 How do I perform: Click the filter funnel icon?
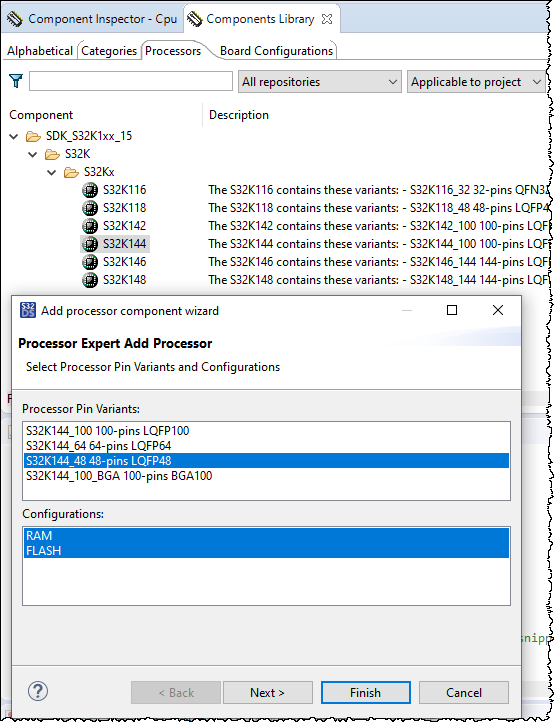[x=16, y=81]
